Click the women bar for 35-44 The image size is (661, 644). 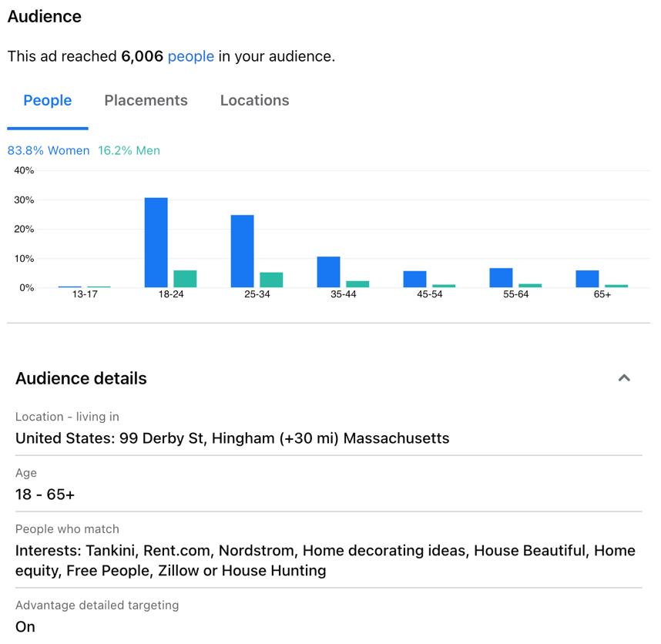point(328,272)
